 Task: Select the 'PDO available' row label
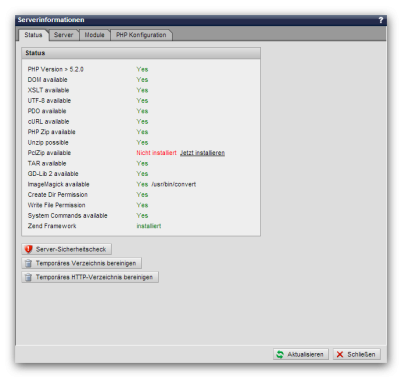pyautogui.click(x=47, y=111)
